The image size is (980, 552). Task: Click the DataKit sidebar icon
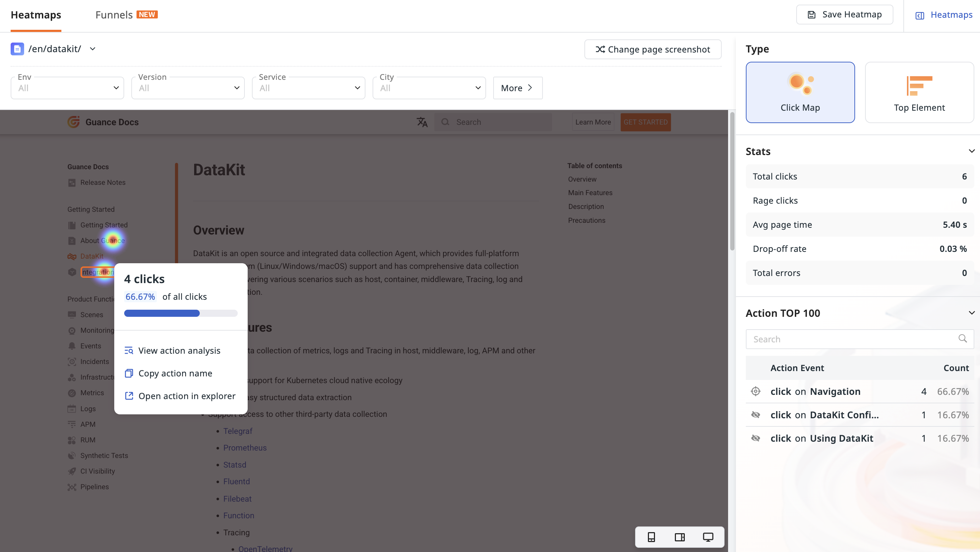72,256
